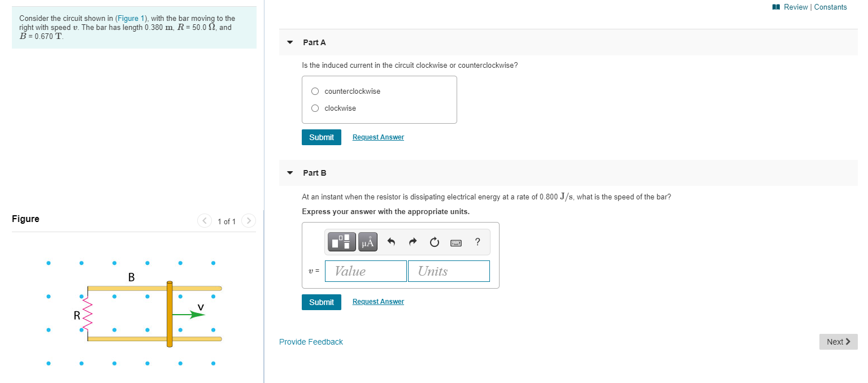
Task: Select the clockwise radio button
Action: coord(315,108)
